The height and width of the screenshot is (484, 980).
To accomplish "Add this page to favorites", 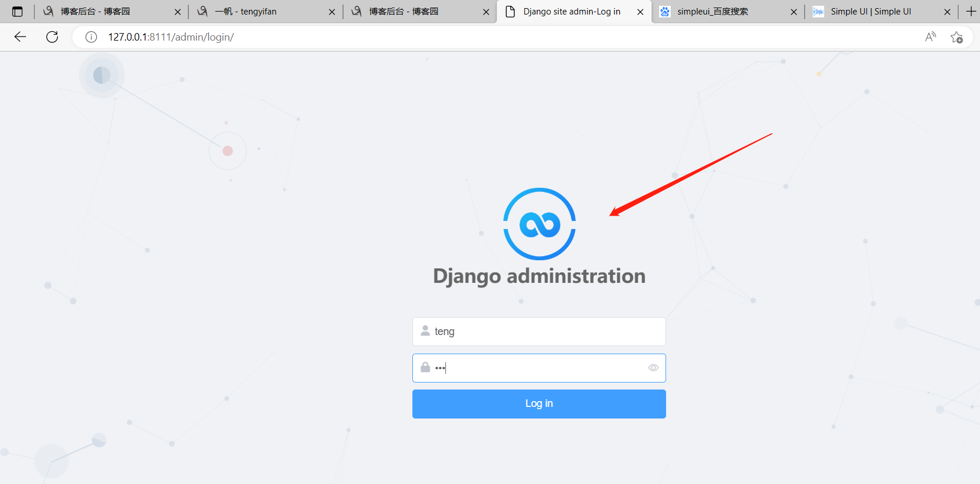I will 956,37.
